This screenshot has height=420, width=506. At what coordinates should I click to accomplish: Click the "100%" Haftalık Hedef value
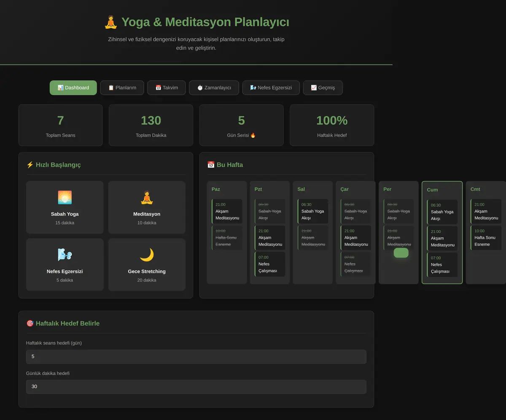[x=332, y=121]
